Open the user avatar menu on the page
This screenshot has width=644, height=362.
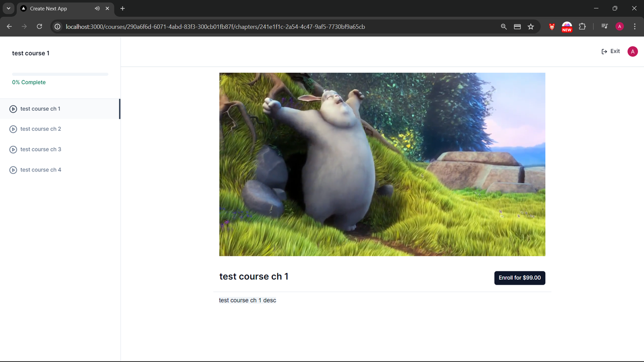pyautogui.click(x=632, y=51)
